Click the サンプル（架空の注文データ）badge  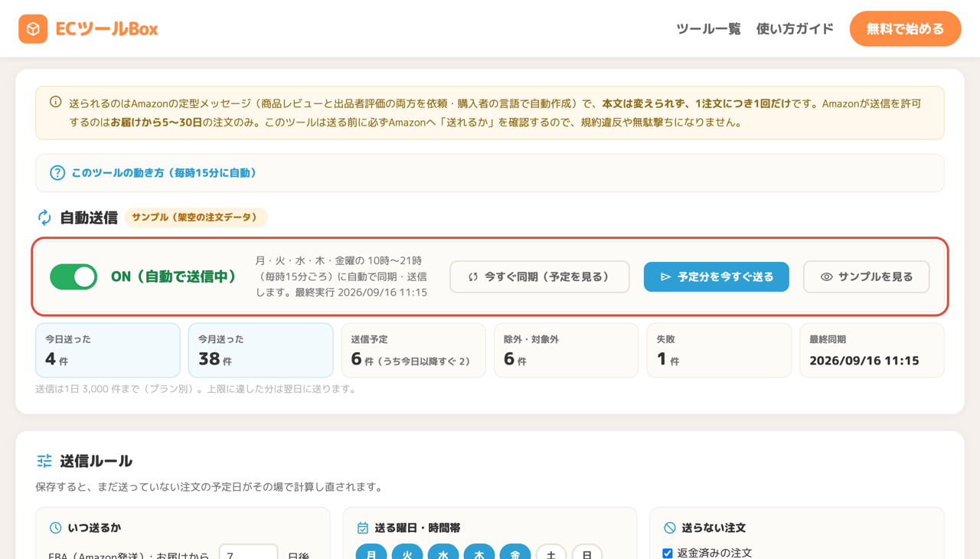coord(196,217)
